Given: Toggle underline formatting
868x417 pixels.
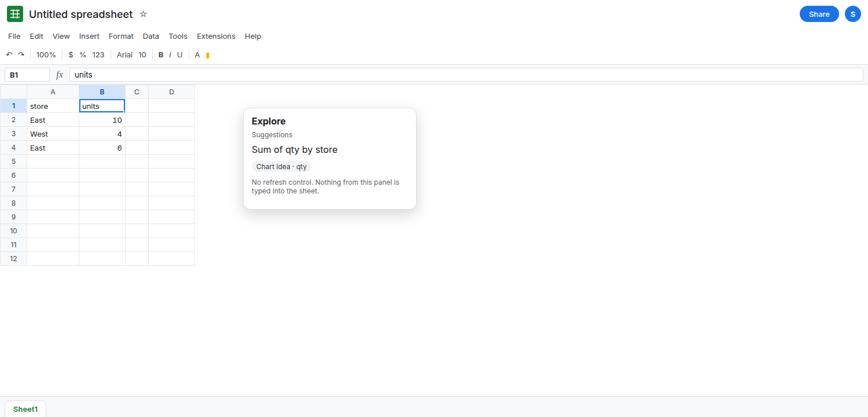Looking at the screenshot, I should click(x=179, y=54).
